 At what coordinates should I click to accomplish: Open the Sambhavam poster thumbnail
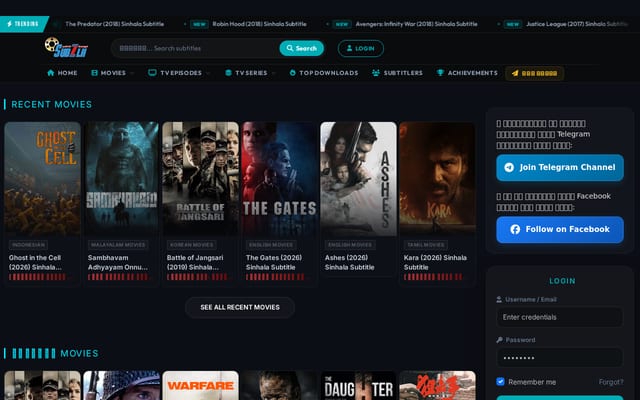pos(122,178)
